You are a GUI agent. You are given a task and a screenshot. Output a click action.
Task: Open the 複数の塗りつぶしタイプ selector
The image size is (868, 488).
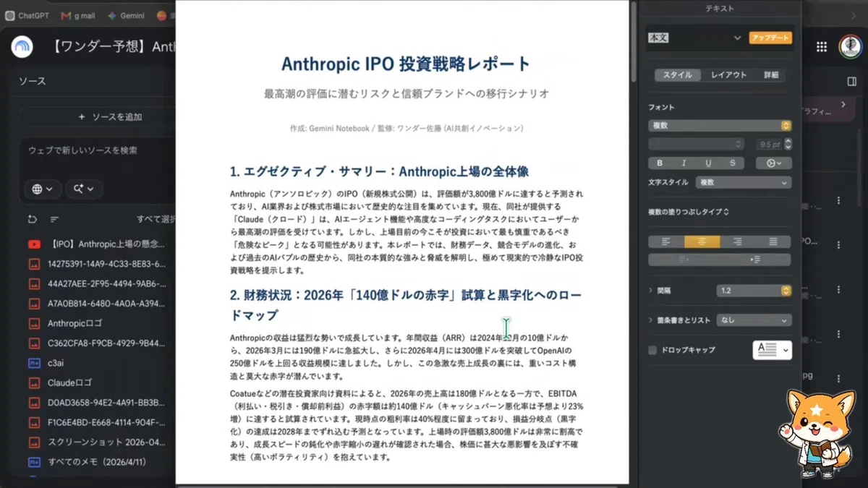[689, 212]
